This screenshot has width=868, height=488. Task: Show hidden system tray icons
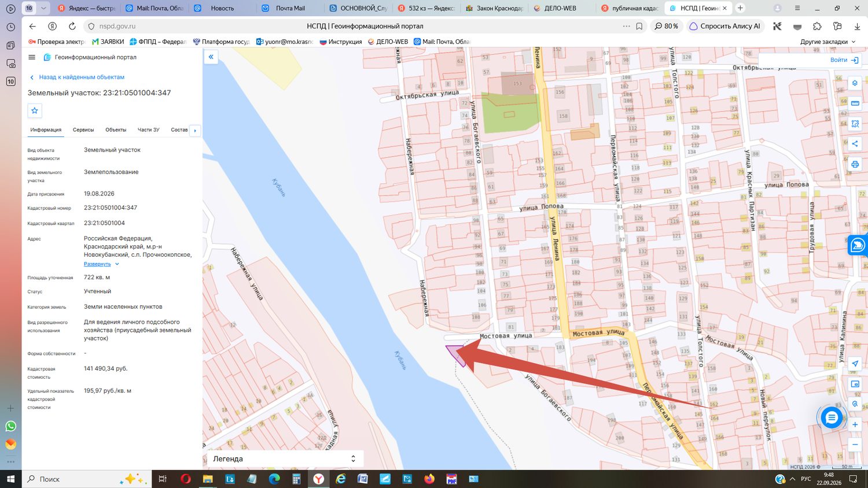(792, 479)
